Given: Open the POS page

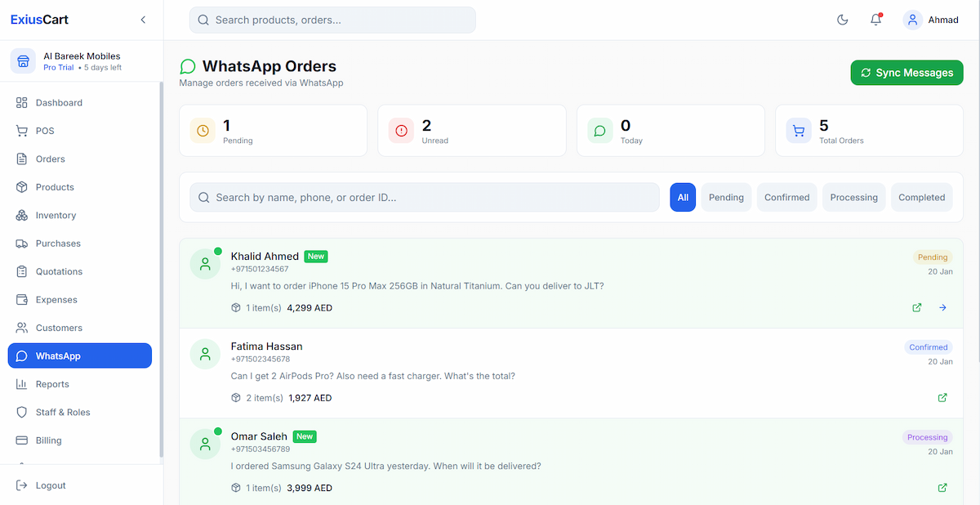Looking at the screenshot, I should click(80, 131).
